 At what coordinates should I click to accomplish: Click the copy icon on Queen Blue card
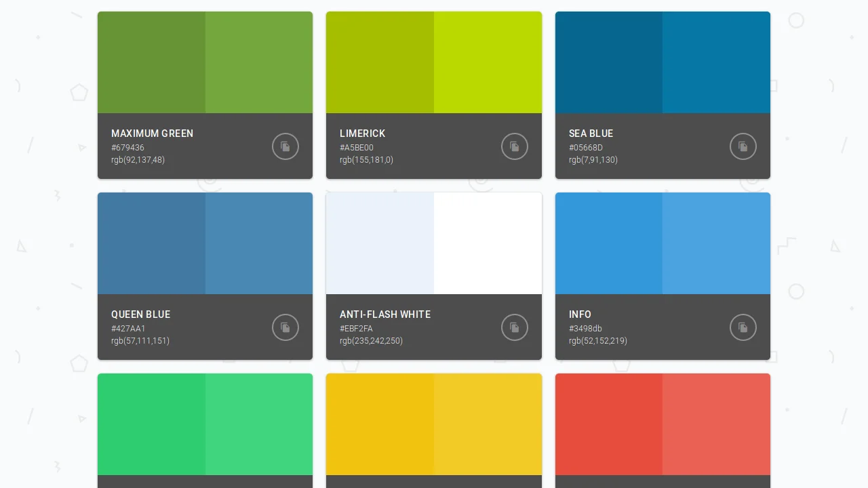coord(285,327)
